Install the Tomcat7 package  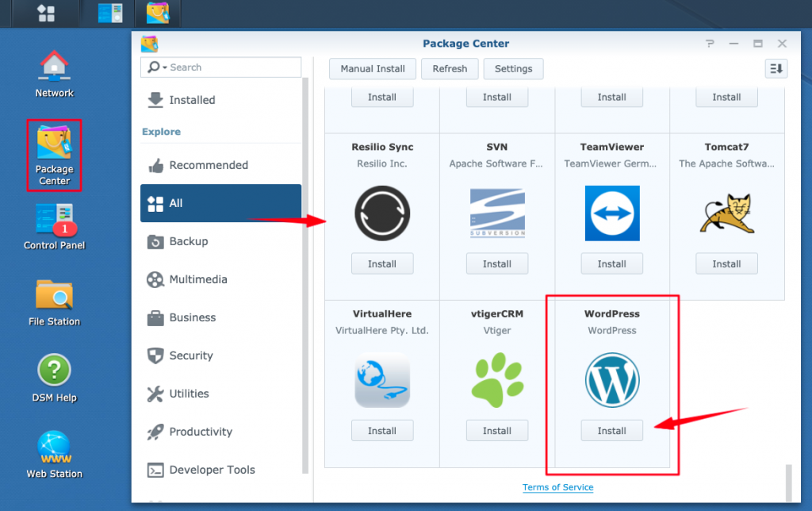726,263
